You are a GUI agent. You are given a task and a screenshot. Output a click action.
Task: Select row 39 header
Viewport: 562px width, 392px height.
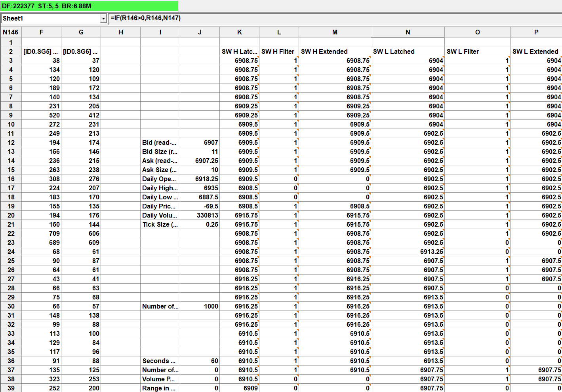coord(11,388)
